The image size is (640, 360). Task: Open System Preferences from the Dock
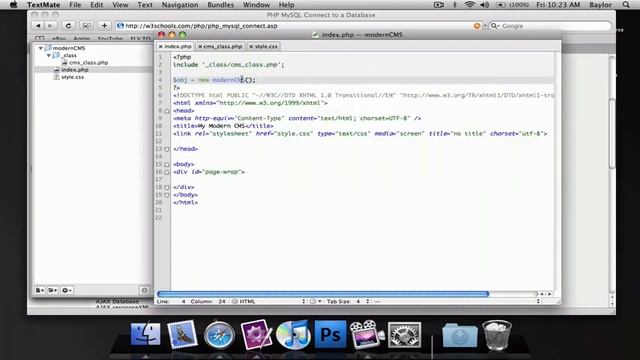(404, 335)
